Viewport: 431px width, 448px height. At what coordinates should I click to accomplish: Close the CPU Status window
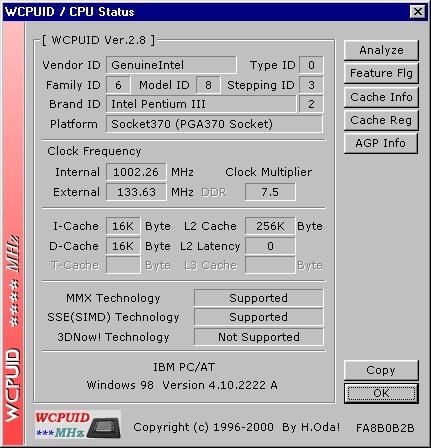point(417,12)
